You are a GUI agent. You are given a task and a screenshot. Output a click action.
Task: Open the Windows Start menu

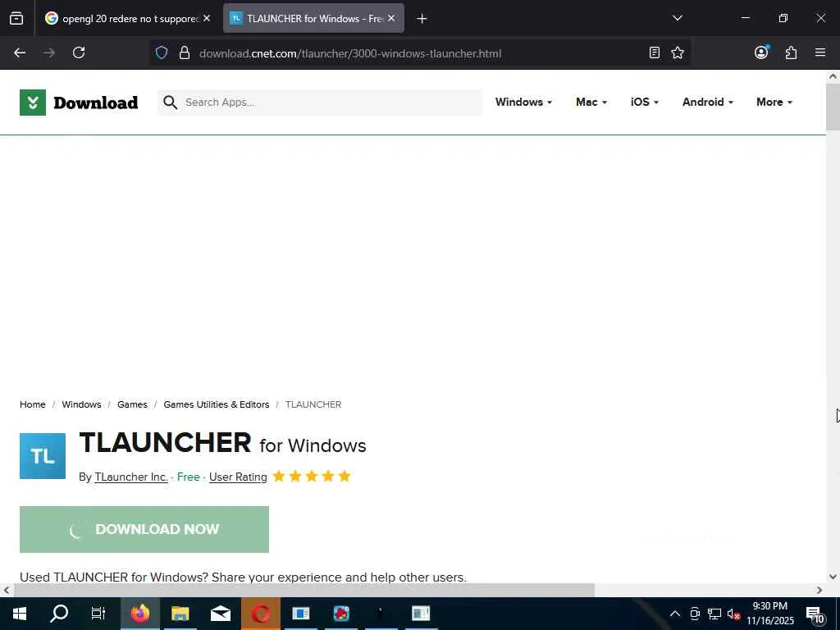tap(20, 614)
